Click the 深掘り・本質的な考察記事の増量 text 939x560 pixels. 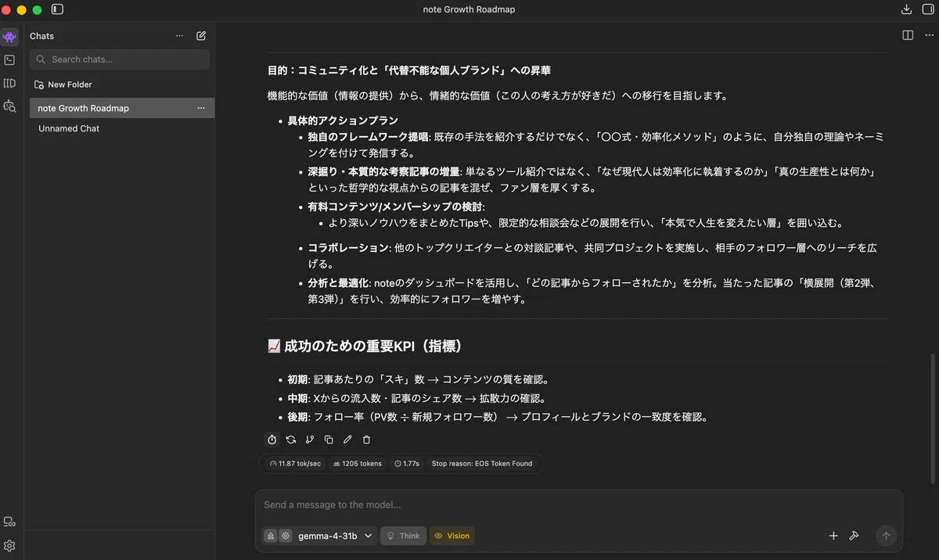383,171
